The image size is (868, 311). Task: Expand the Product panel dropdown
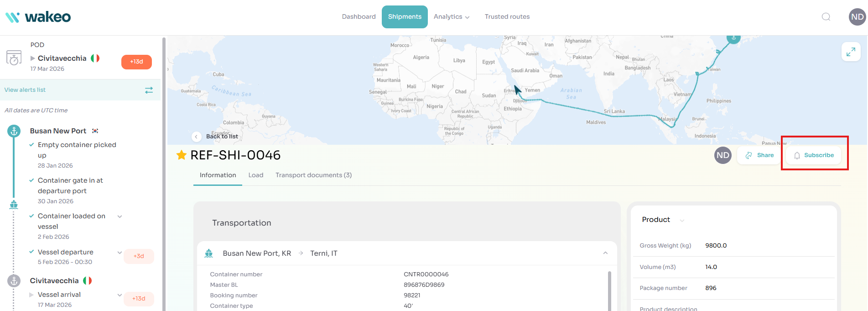tap(682, 220)
